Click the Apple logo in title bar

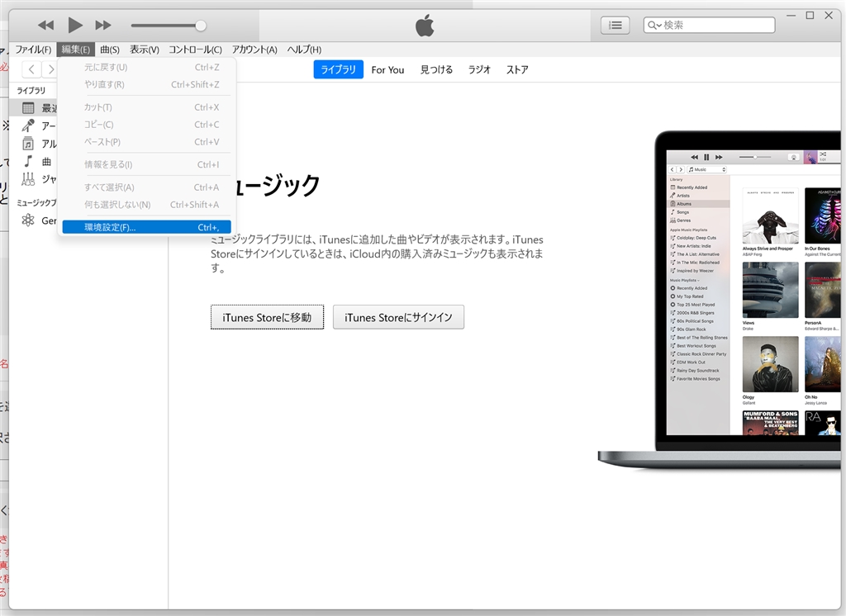pyautogui.click(x=425, y=26)
